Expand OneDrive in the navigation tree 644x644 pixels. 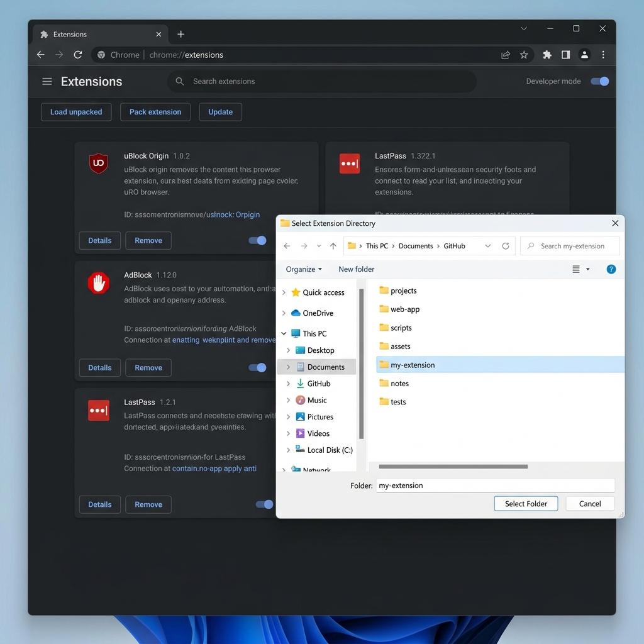284,313
